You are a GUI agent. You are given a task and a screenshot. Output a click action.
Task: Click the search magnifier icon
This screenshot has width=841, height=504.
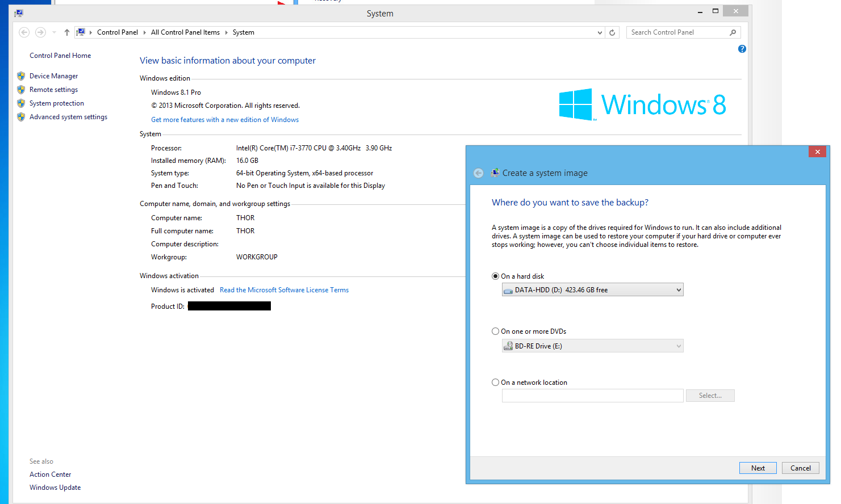coord(733,32)
